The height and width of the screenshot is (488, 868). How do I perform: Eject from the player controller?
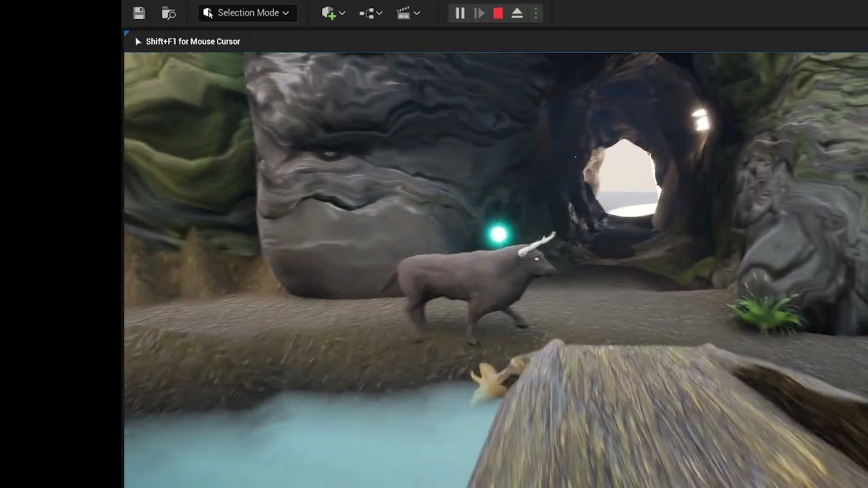pyautogui.click(x=517, y=13)
